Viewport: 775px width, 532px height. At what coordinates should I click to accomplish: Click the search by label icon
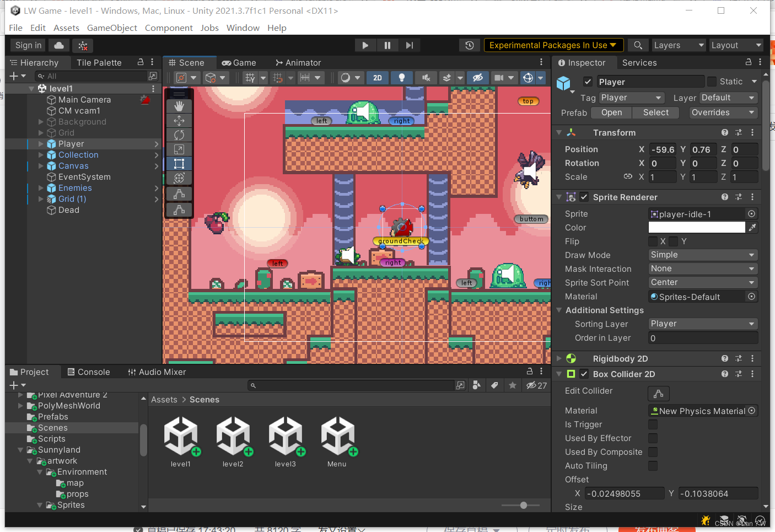click(494, 385)
